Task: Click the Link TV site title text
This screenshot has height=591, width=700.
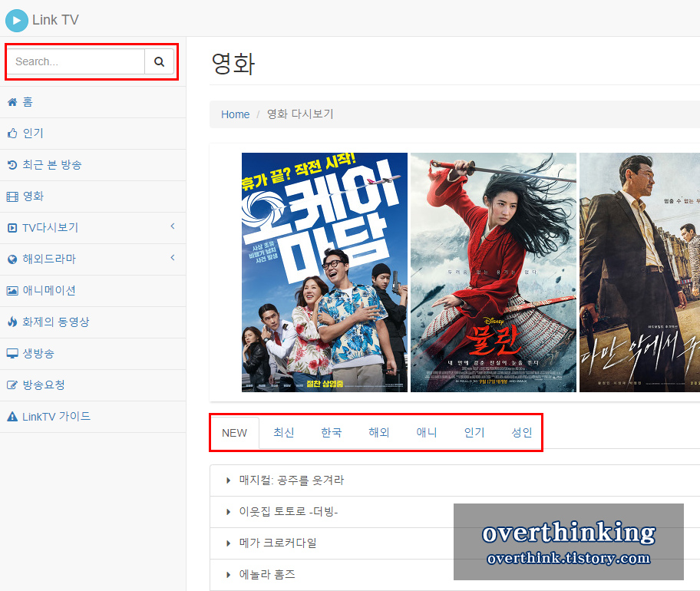Action: point(55,20)
